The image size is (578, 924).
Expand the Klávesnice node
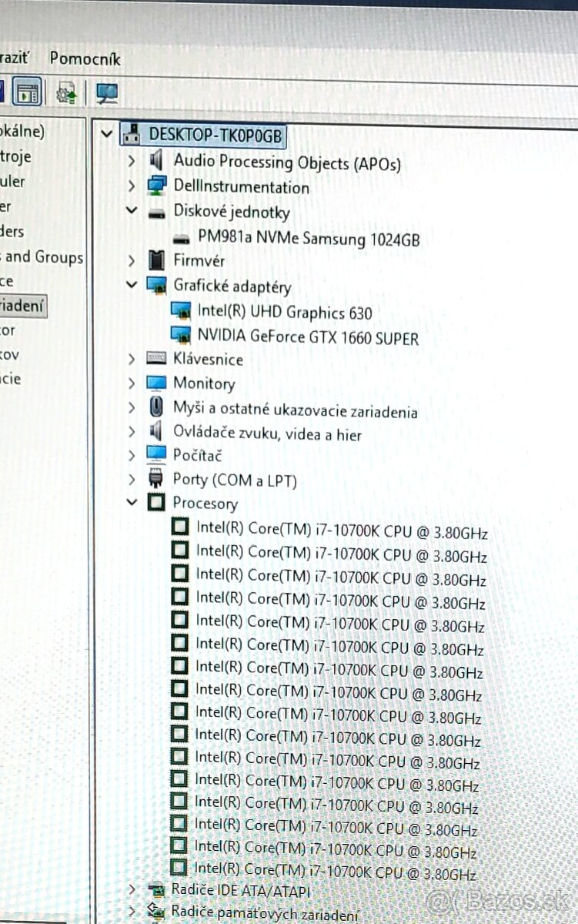click(x=132, y=359)
